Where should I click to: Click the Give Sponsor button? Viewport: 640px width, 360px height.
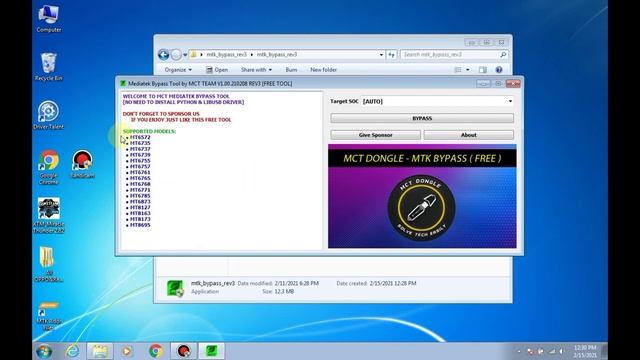tap(376, 135)
